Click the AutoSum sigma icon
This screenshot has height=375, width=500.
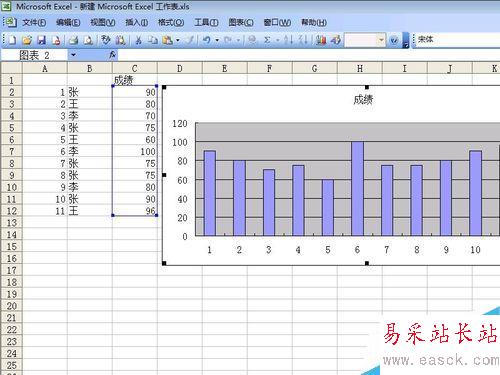(267, 40)
